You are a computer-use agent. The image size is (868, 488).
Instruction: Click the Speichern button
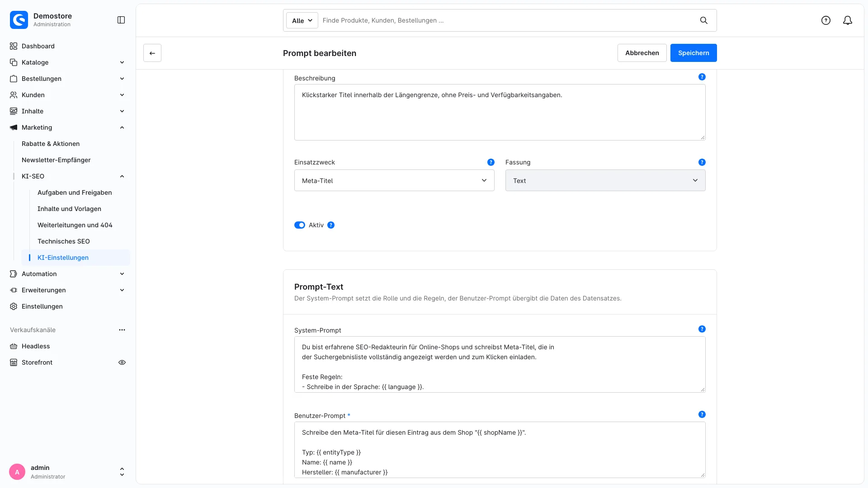click(x=693, y=53)
